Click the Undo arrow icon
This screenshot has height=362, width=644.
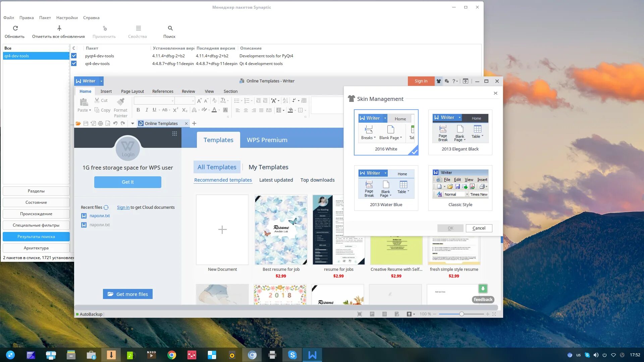(x=115, y=123)
